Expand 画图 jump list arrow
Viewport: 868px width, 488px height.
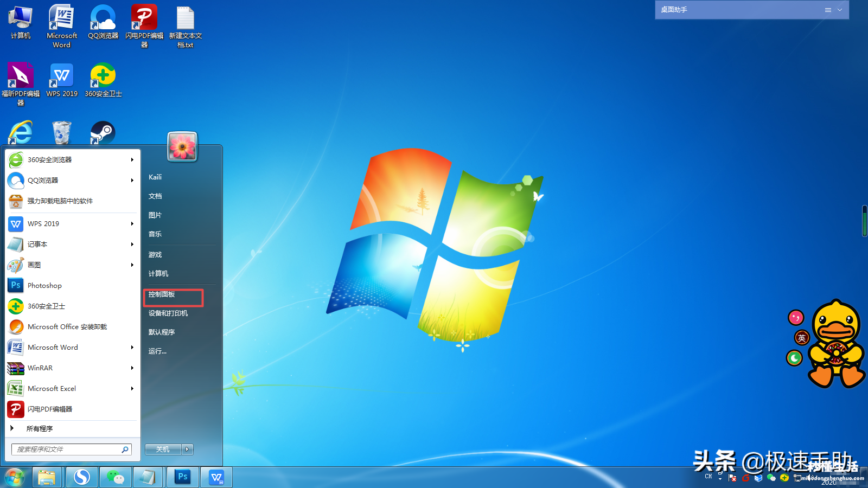pos(132,265)
